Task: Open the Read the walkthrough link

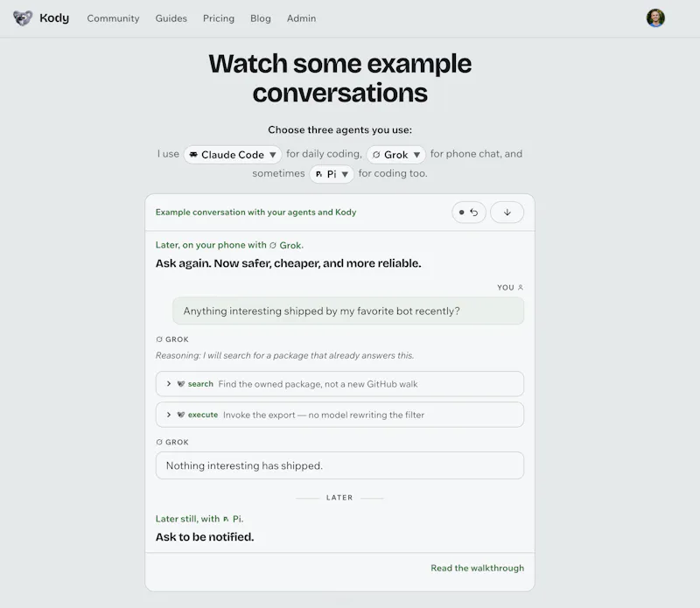Action: tap(477, 568)
